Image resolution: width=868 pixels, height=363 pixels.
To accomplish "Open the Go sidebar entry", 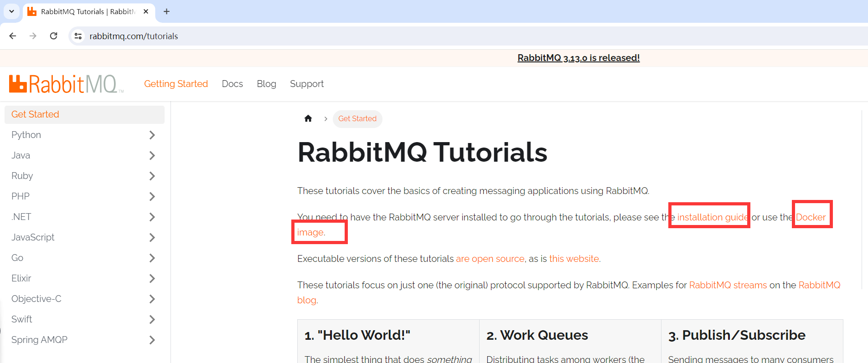I will pyautogui.click(x=17, y=258).
